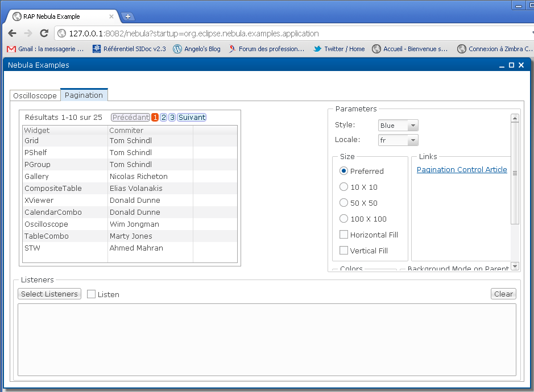
Task: Select the CompositeTable row
Action: pos(130,188)
